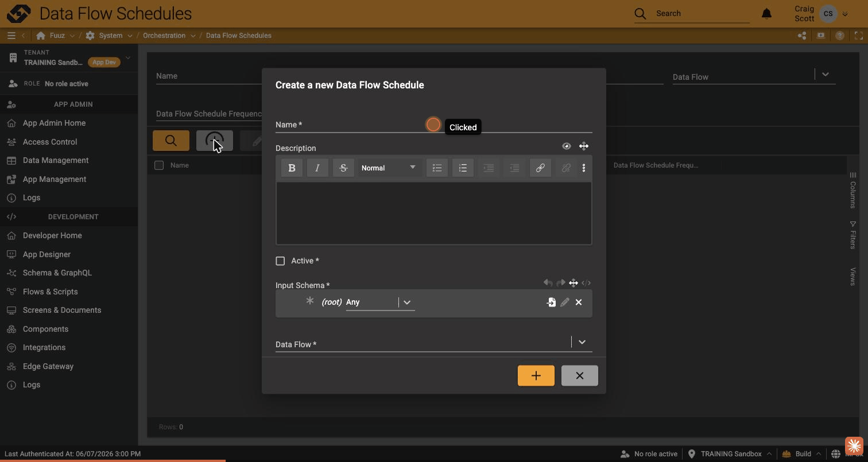This screenshot has width=868, height=462.
Task: Confirm create with the orange plus button
Action: tap(536, 376)
